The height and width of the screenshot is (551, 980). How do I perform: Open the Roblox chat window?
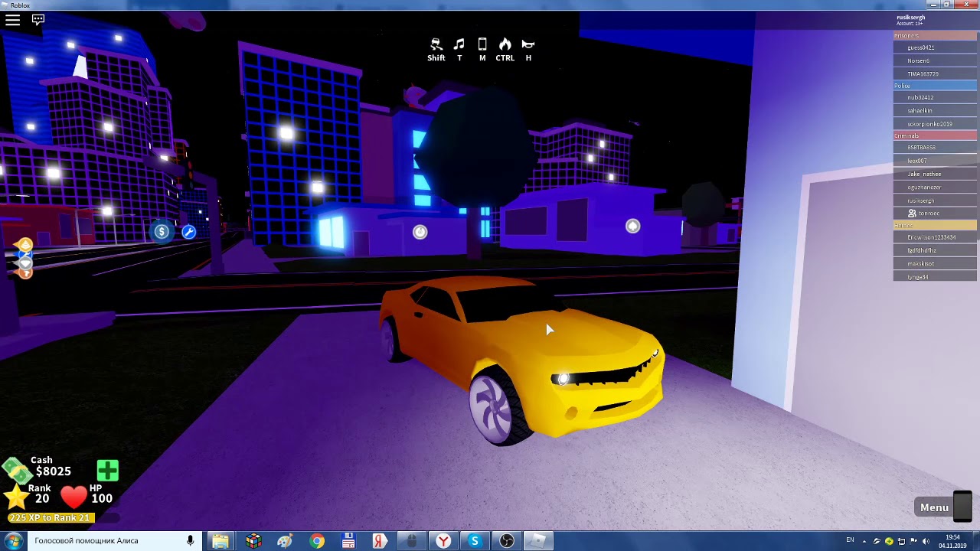38,20
